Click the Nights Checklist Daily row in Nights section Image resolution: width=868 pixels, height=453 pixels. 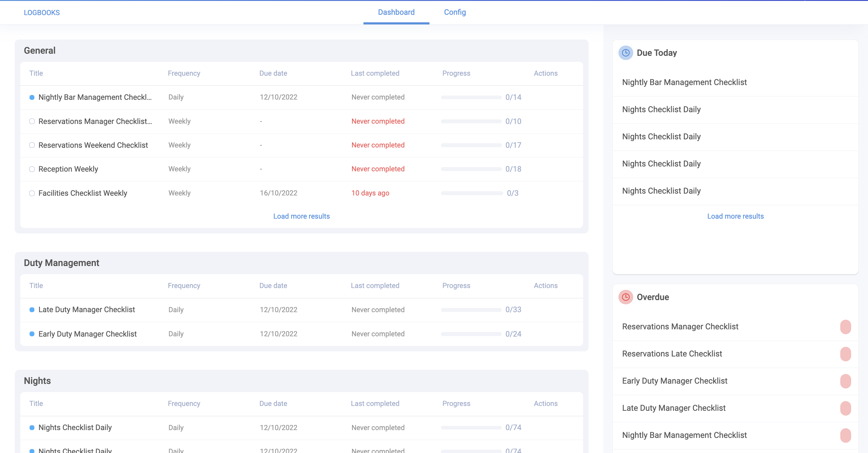pyautogui.click(x=75, y=427)
